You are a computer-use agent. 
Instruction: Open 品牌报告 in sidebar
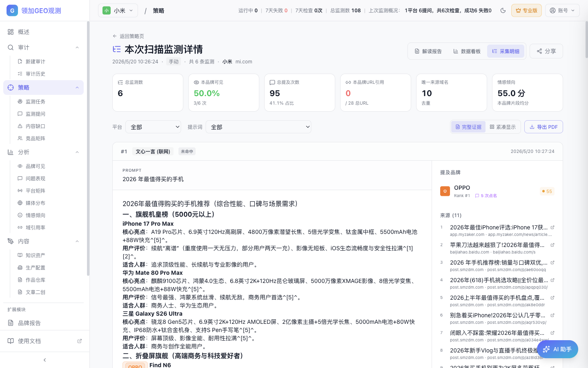coord(43,323)
